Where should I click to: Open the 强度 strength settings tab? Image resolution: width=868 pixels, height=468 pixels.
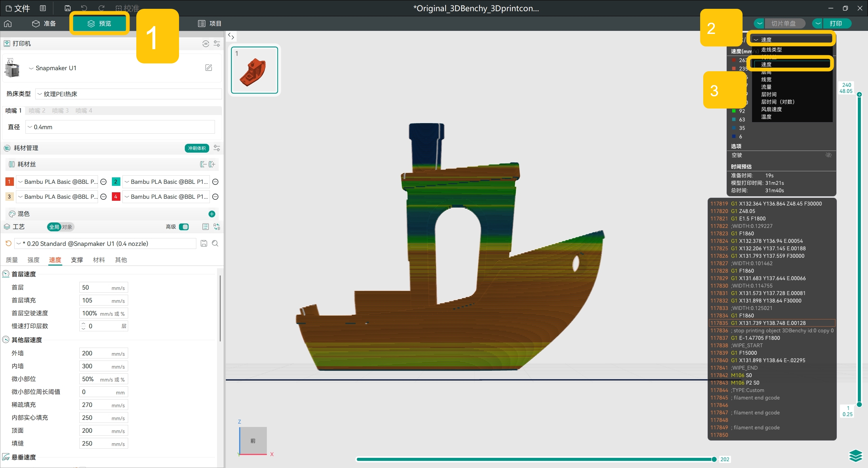click(33, 260)
